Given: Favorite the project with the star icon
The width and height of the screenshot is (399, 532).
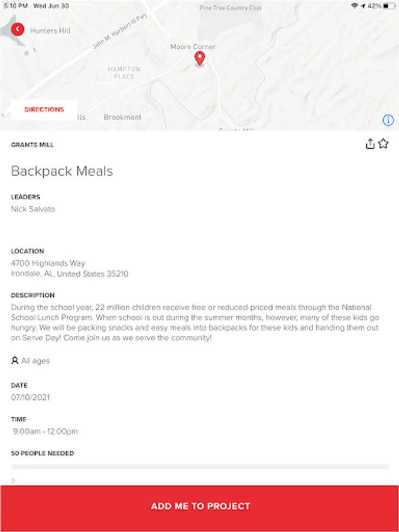Looking at the screenshot, I should click(383, 144).
